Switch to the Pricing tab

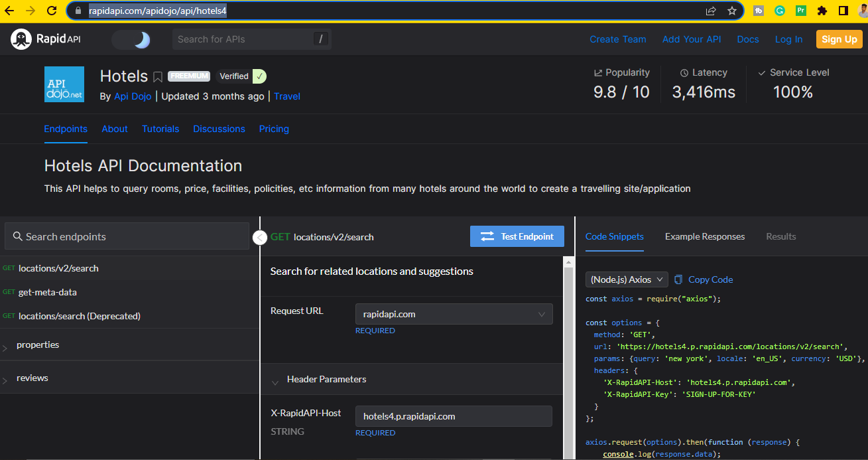(274, 129)
